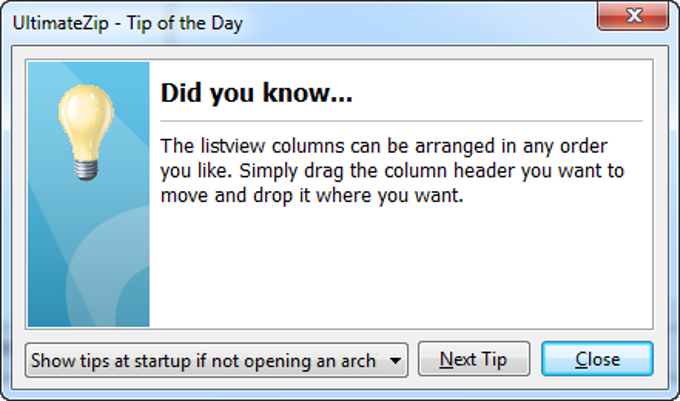
Task: Open the "Show tips at startup" combo box
Action: 204,361
